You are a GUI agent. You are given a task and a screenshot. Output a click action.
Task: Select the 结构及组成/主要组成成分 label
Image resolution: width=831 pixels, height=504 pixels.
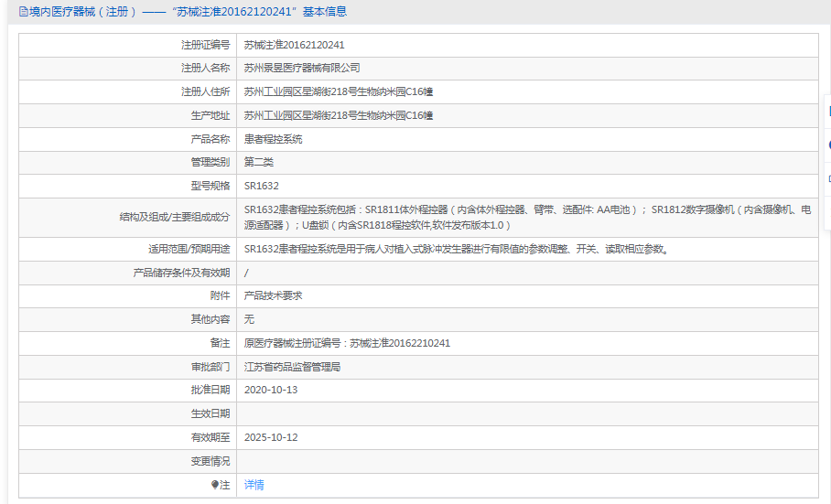click(x=175, y=217)
